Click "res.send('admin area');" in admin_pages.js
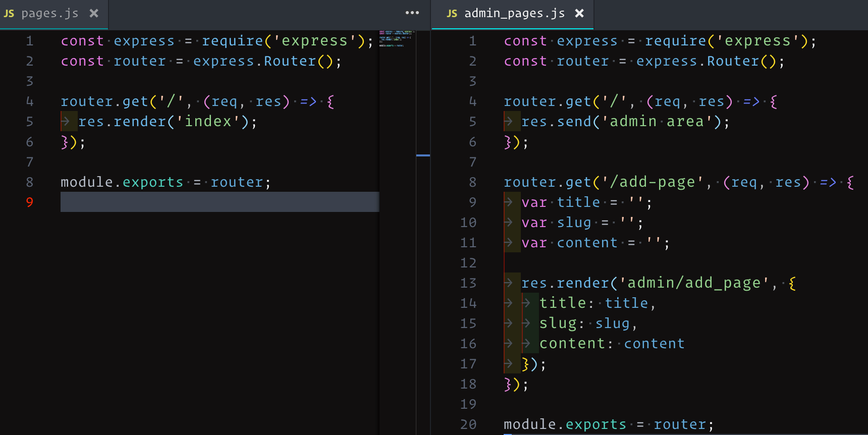Image resolution: width=868 pixels, height=435 pixels. 626,122
